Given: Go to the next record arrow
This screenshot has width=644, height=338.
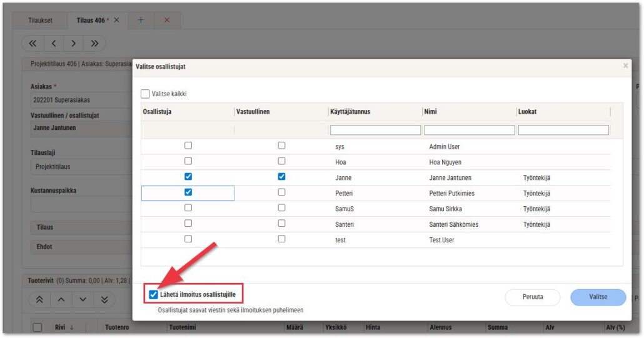Looking at the screenshot, I should click(74, 44).
